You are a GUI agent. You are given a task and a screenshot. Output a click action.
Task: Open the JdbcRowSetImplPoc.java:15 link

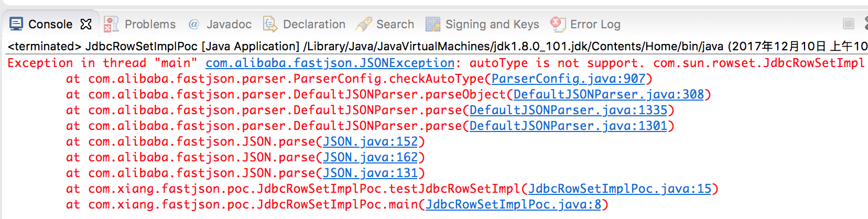620,189
